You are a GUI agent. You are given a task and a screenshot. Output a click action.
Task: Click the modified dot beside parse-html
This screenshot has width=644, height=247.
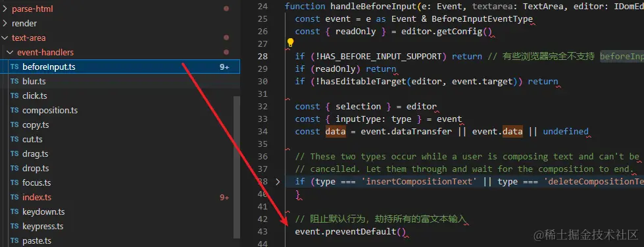226,9
